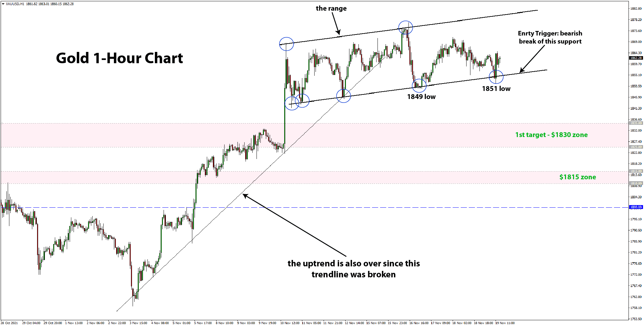The height and width of the screenshot is (327, 644).
Task: Click 1753.50 on the price axis
Action: click(x=636, y=319)
